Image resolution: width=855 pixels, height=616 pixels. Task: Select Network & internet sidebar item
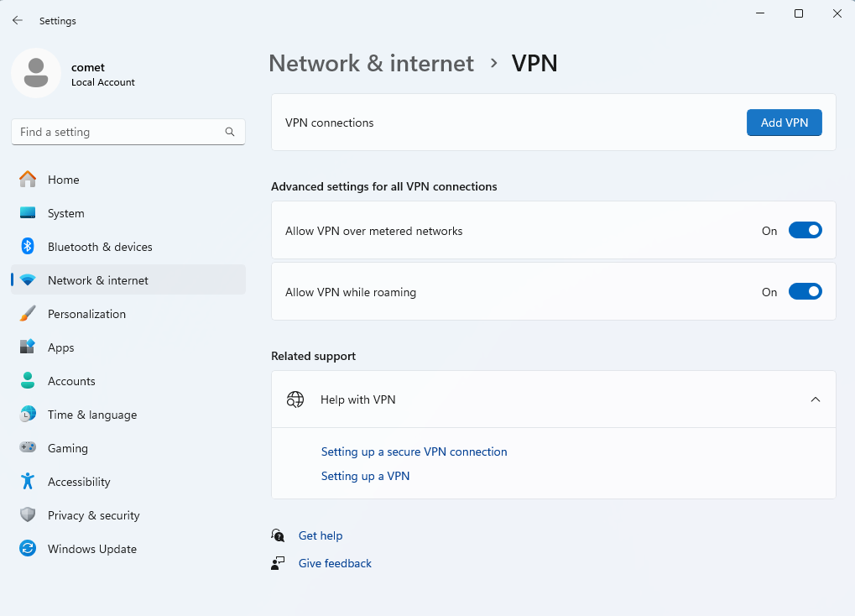click(128, 280)
